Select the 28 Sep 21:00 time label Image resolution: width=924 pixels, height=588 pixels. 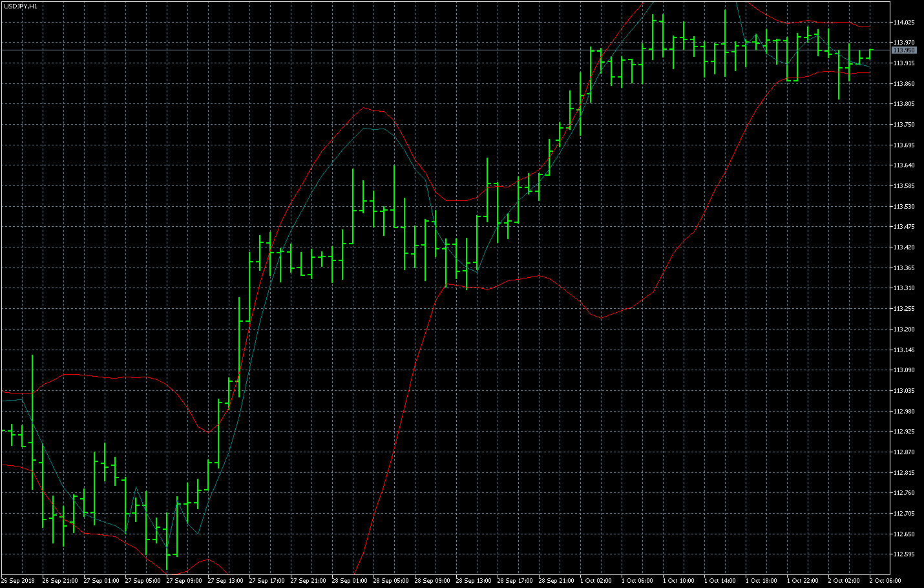(x=556, y=581)
